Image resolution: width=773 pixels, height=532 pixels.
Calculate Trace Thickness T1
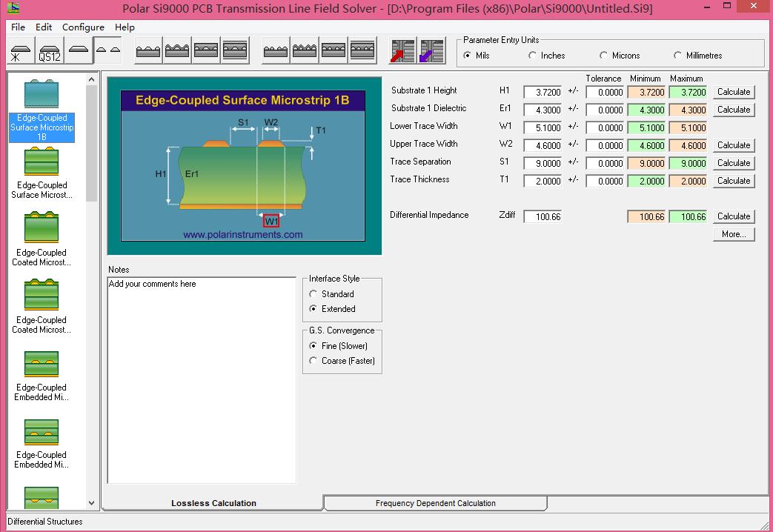pos(734,181)
